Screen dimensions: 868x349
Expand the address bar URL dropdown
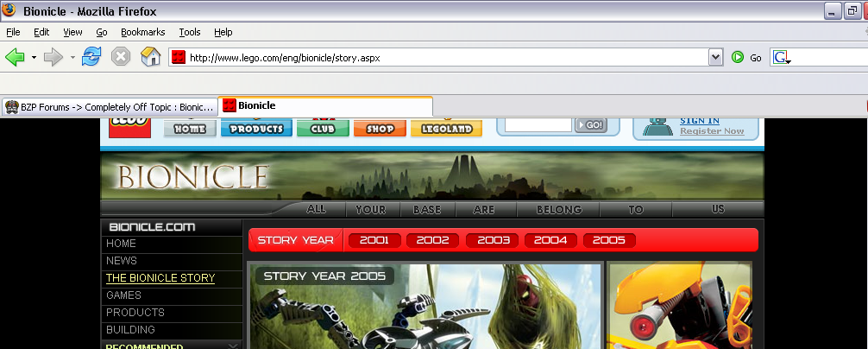pos(716,57)
